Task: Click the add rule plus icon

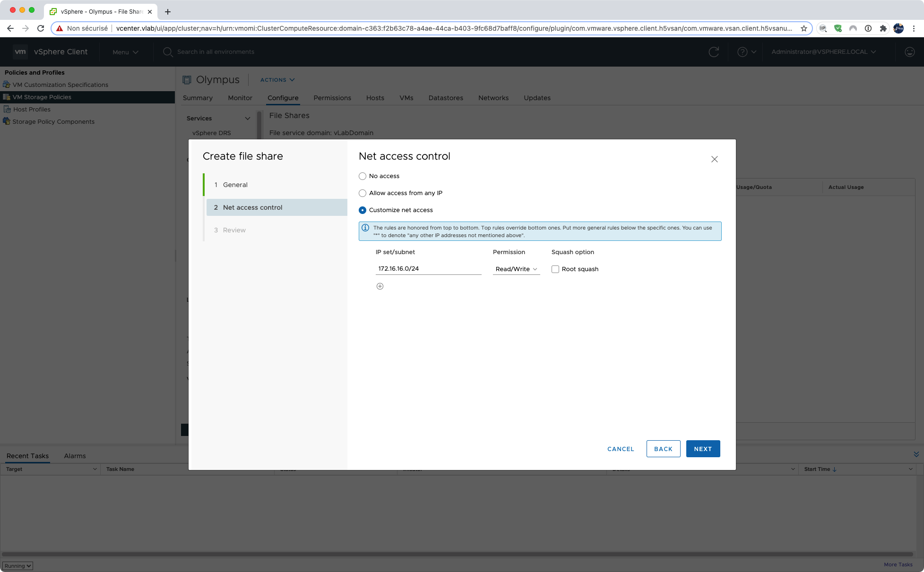Action: [380, 286]
